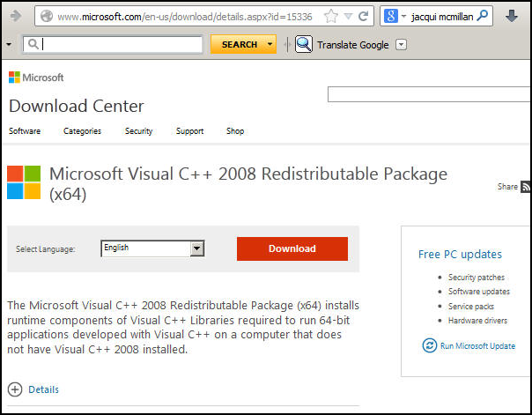This screenshot has width=532, height=415.
Task: Open the URL history dropdown arrow
Action: [348, 17]
